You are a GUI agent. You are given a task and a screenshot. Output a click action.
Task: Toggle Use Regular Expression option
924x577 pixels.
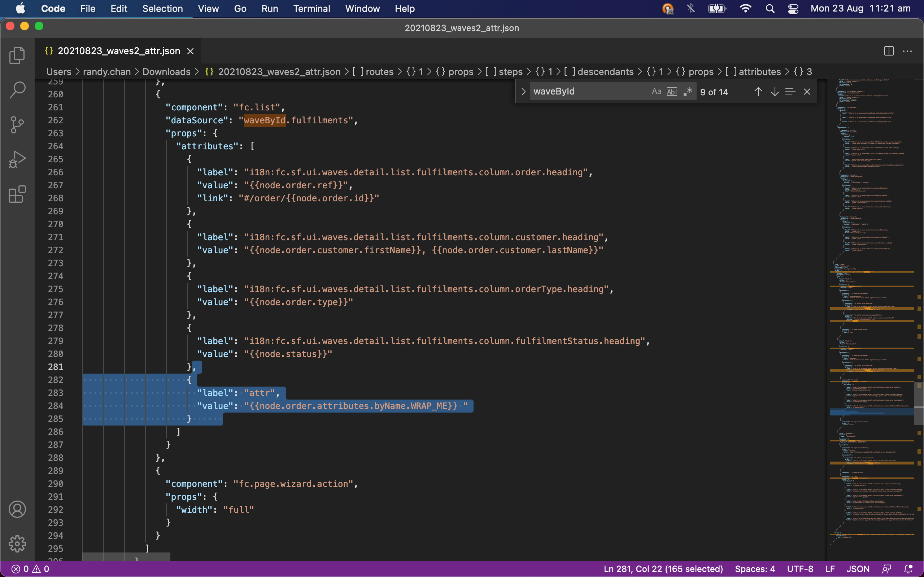tap(687, 92)
